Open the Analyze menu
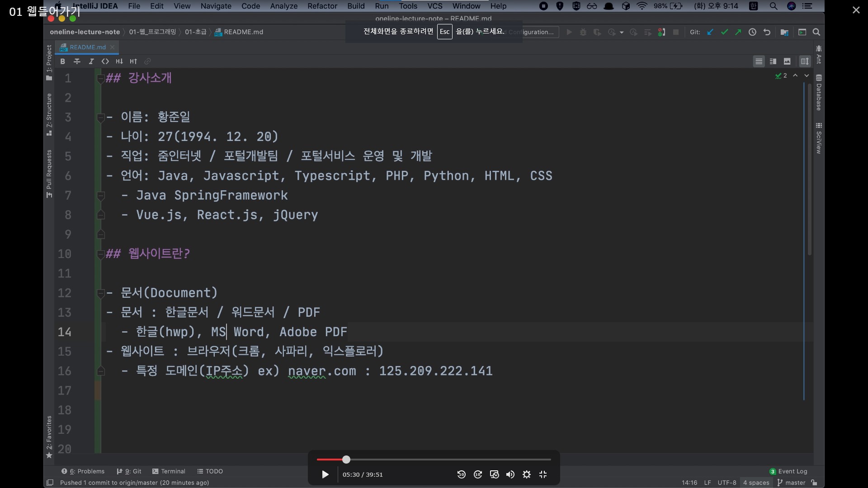The height and width of the screenshot is (488, 868). 283,6
